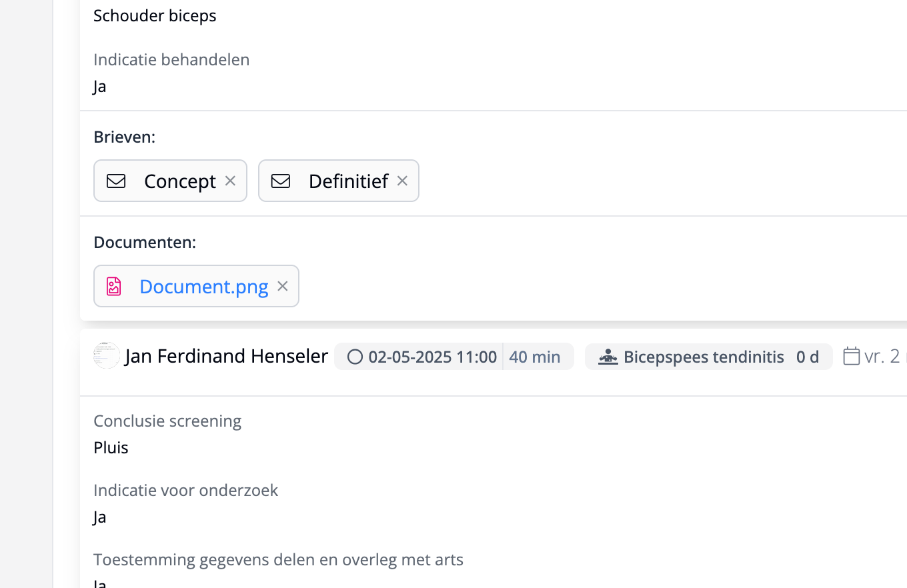Click the patient icon next to Bicepspees tendinitis
907x588 pixels.
point(608,357)
